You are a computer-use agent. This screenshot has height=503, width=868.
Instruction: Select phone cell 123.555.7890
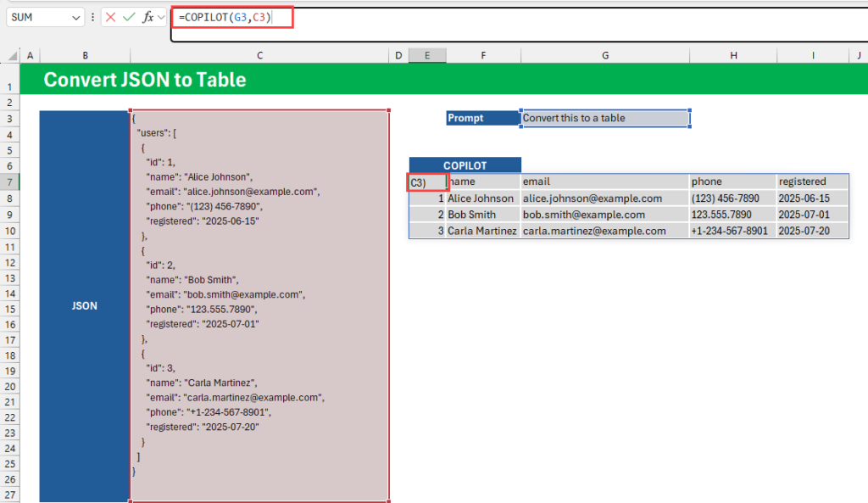click(x=733, y=215)
